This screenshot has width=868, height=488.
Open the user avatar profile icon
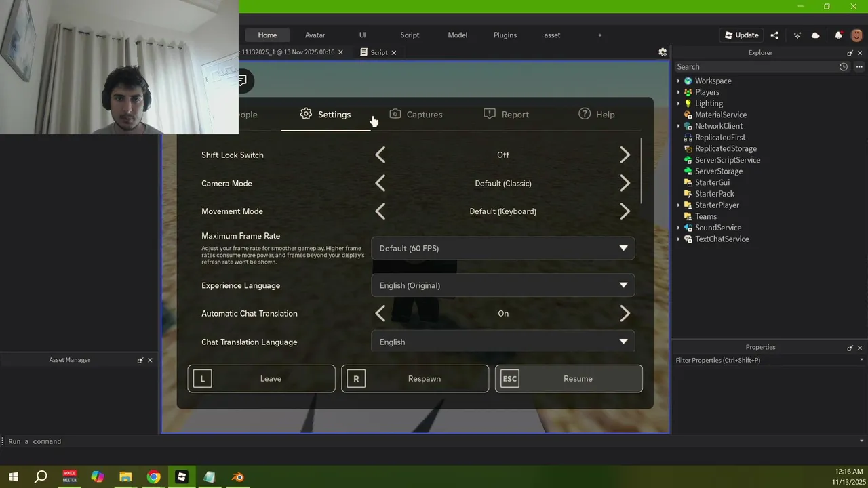pyautogui.click(x=856, y=35)
